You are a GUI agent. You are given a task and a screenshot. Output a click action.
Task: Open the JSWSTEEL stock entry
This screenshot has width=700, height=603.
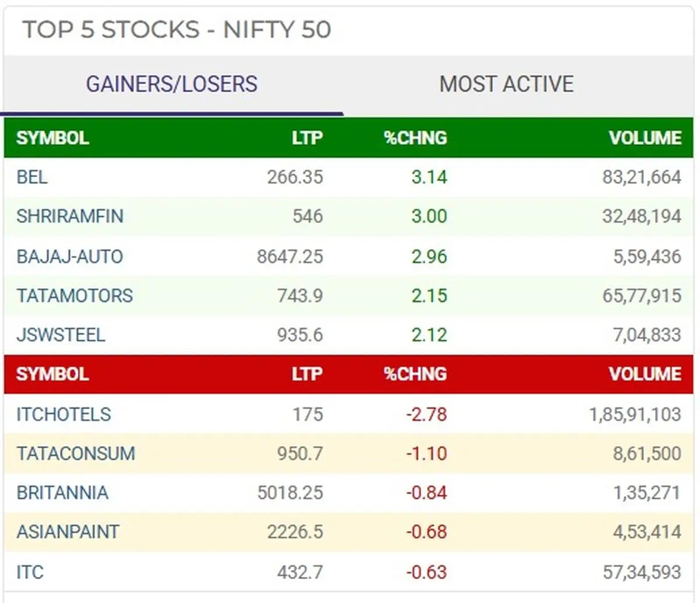[60, 335]
